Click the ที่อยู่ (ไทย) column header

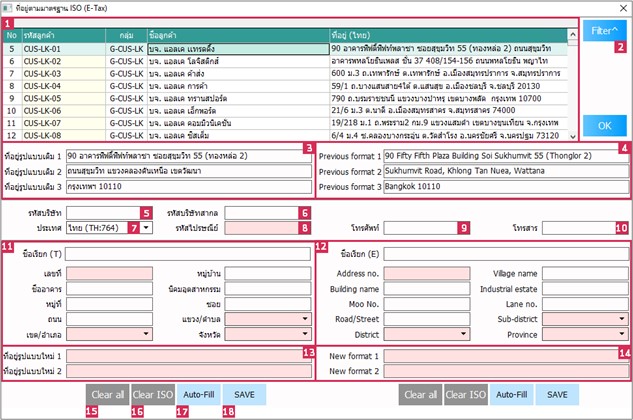pyautogui.click(x=449, y=36)
